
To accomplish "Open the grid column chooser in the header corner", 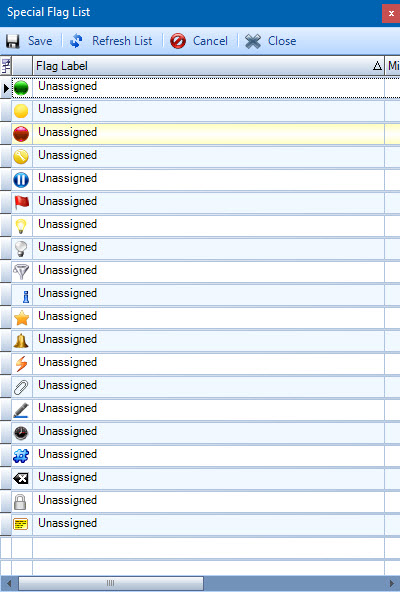I will pyautogui.click(x=6, y=66).
